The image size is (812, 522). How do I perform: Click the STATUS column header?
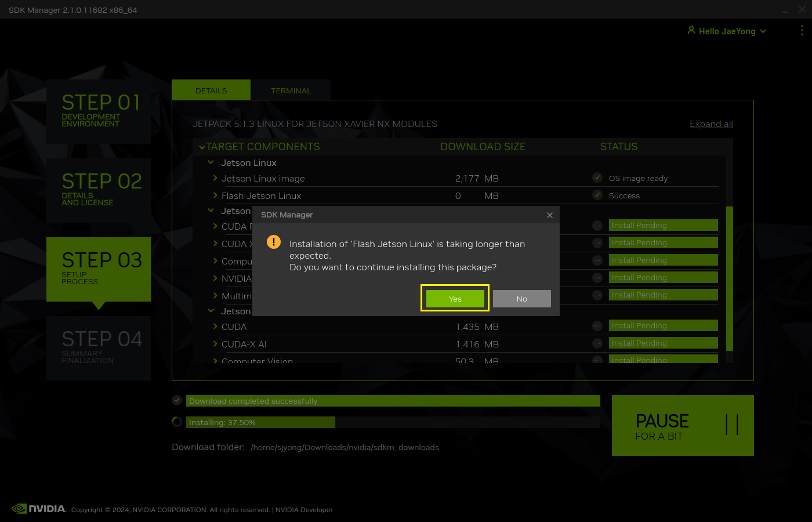(619, 147)
